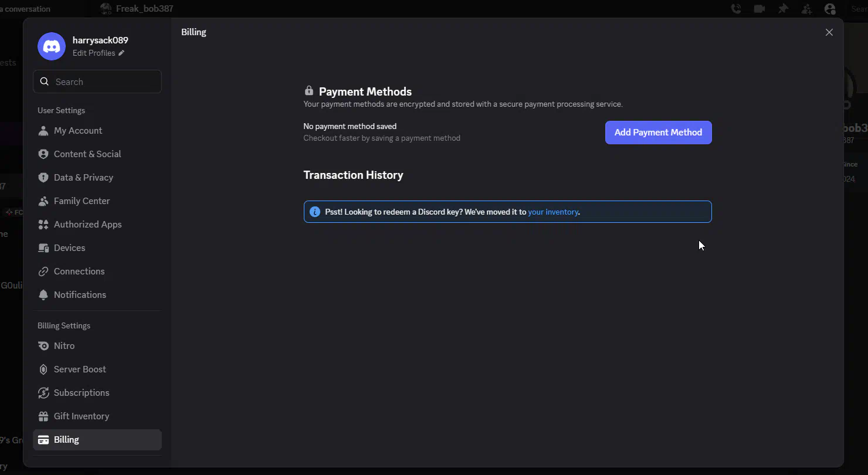Click the Server Boost gem icon
Image resolution: width=868 pixels, height=475 pixels.
[x=43, y=369]
